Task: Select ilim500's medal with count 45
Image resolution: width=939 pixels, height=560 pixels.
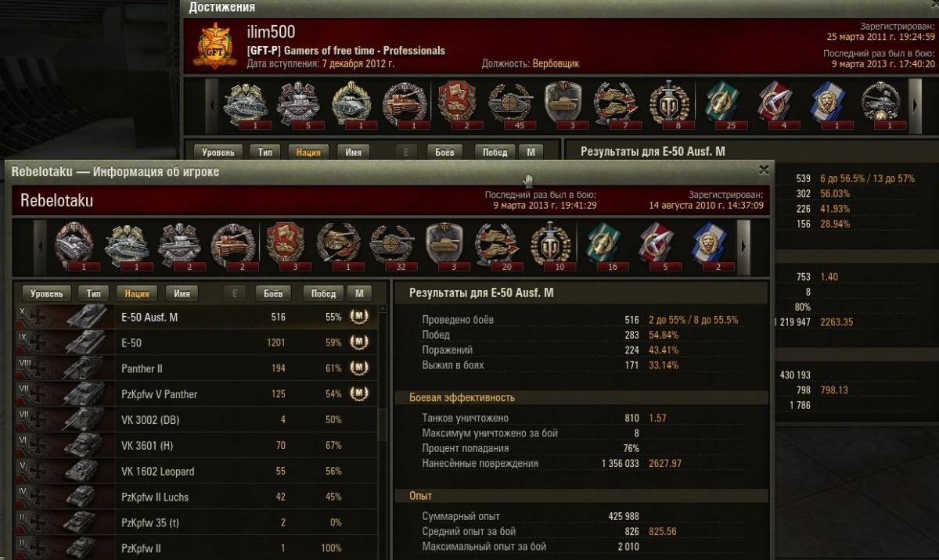Action: coord(511,106)
